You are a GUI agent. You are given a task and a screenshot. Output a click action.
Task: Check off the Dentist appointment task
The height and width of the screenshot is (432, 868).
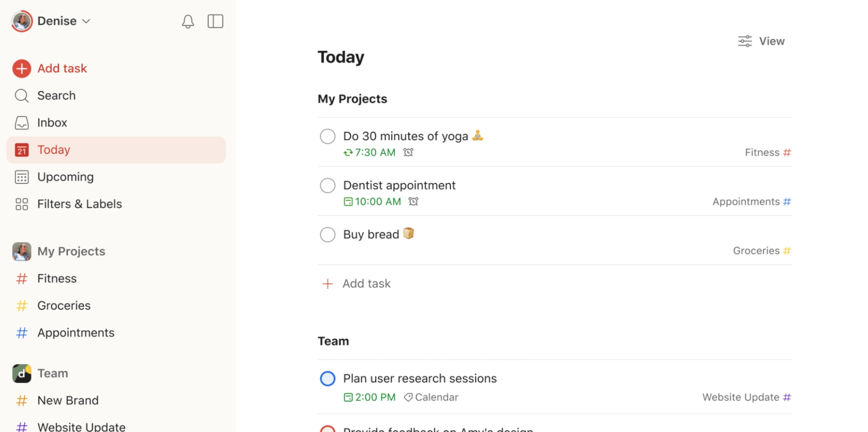pos(327,185)
